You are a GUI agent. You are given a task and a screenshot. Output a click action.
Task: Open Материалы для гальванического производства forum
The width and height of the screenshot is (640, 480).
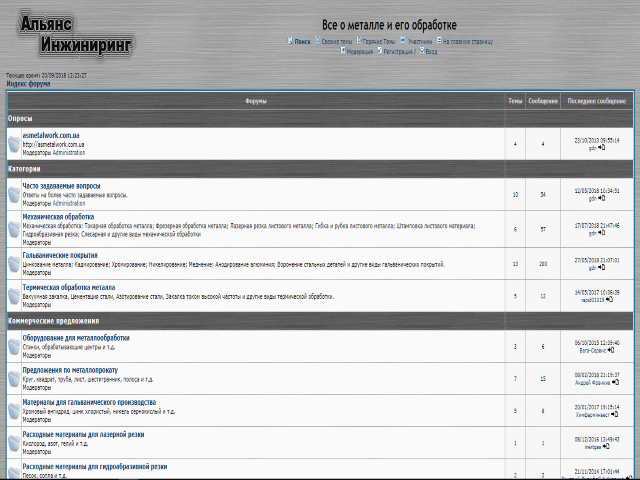tap(88, 402)
